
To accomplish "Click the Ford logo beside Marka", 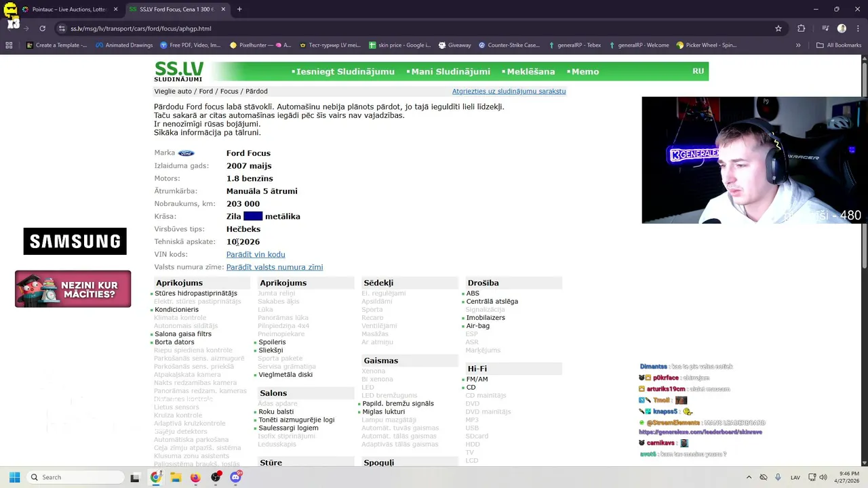I will (x=186, y=153).
